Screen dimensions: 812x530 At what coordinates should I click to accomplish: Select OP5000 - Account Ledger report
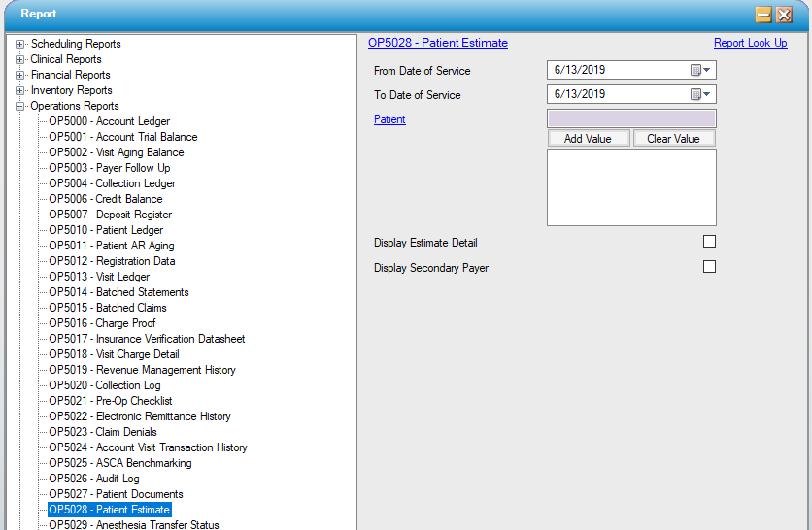click(x=109, y=121)
